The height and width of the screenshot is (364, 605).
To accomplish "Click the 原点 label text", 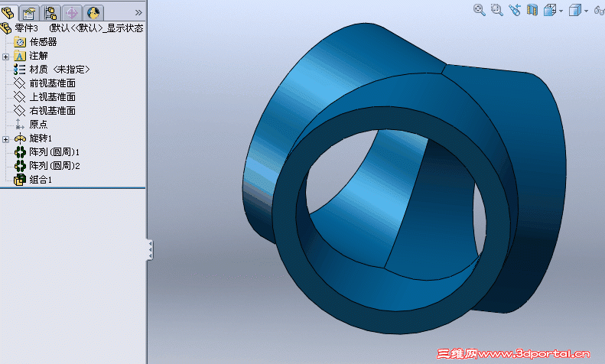I will [x=38, y=125].
